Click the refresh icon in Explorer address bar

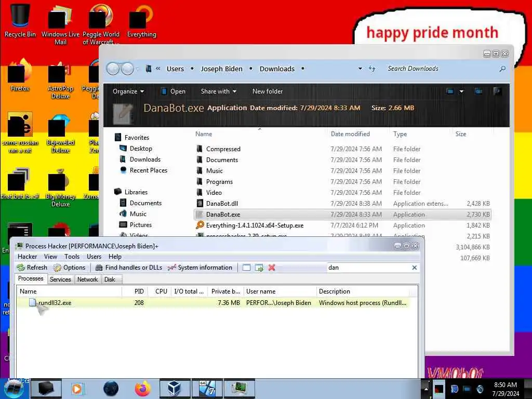[x=372, y=69]
